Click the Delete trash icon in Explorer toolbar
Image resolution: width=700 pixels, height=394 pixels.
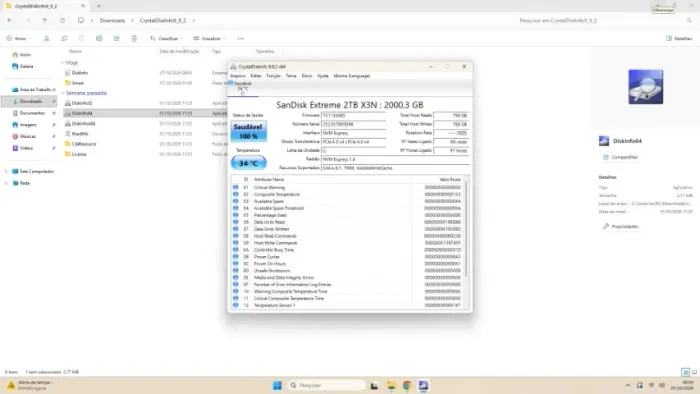point(134,38)
